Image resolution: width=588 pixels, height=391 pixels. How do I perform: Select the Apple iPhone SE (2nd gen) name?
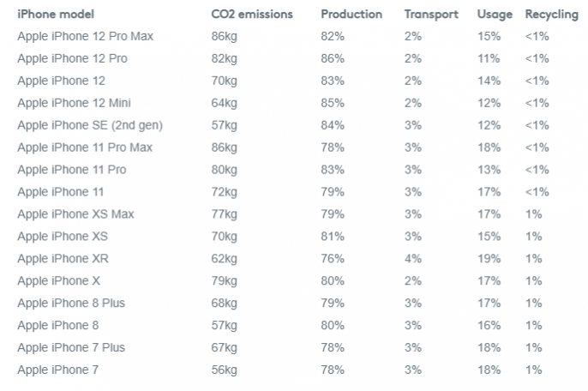pyautogui.click(x=90, y=125)
